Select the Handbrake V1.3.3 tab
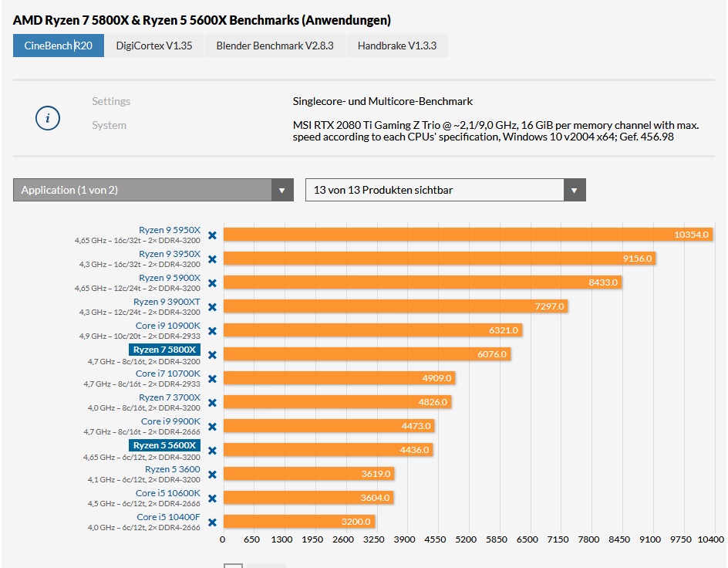The width and height of the screenshot is (728, 568). tap(397, 46)
